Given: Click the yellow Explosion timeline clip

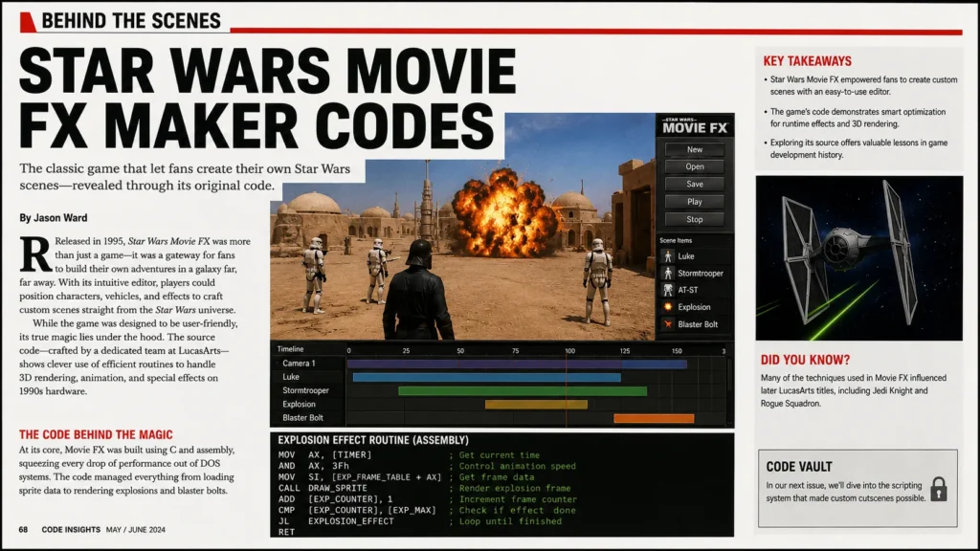Looking at the screenshot, I should click(x=536, y=405).
